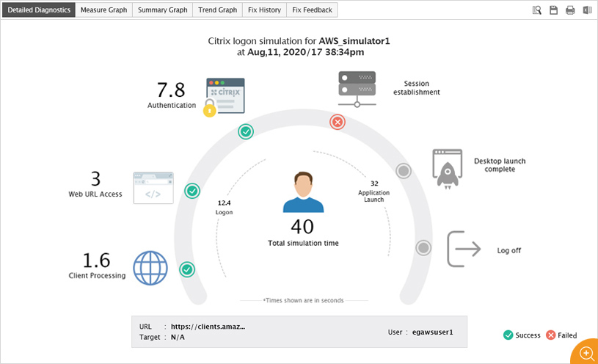Viewport: 598px width, 364px height.
Task: Click the desktop launch rocket icon
Action: pos(448,169)
